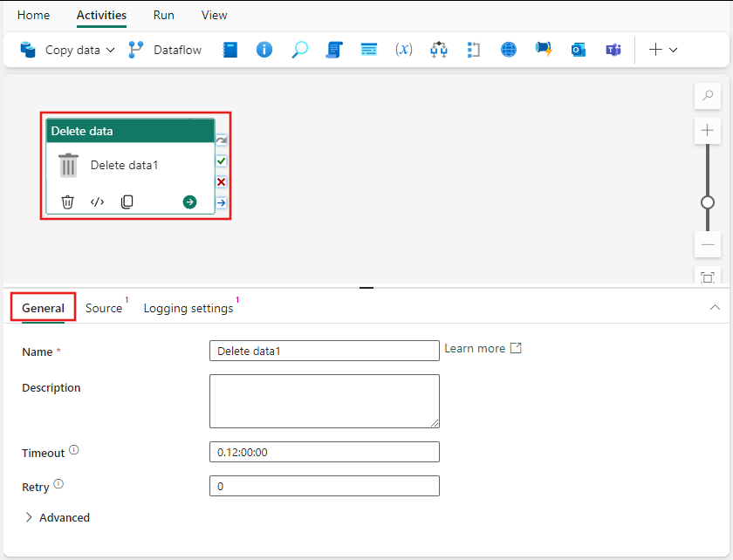733x560 pixels.
Task: Add a Script activity
Action: pyautogui.click(x=334, y=50)
